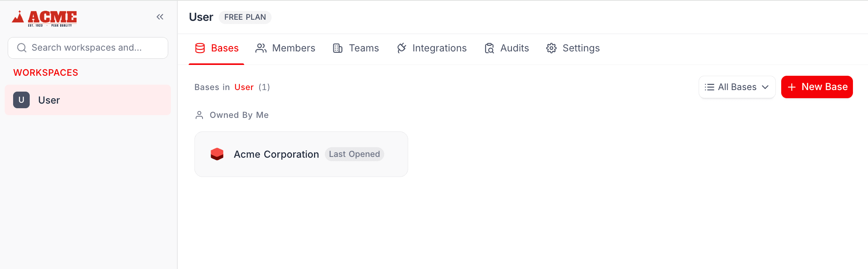Click the plus icon on New Base

point(792,87)
